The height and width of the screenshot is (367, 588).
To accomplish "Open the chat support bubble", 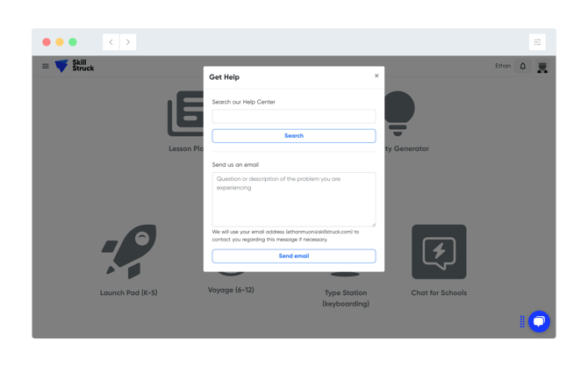I will click(539, 321).
